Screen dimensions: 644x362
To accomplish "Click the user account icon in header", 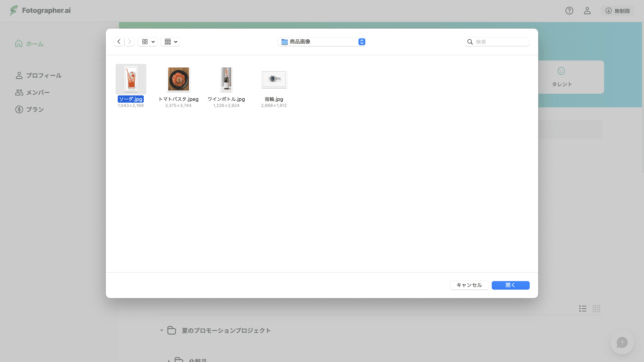I will (587, 11).
